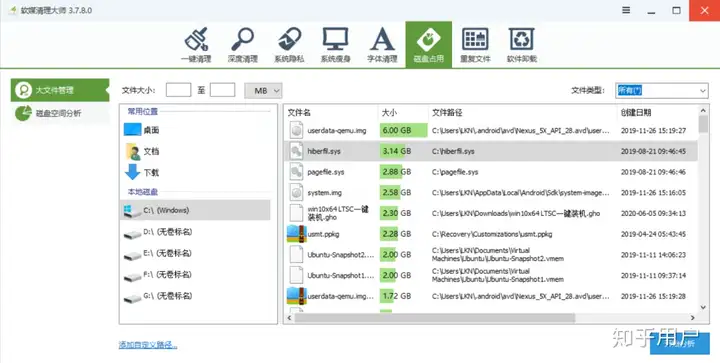
Task: Select the system.img file row
Action: (x=491, y=192)
